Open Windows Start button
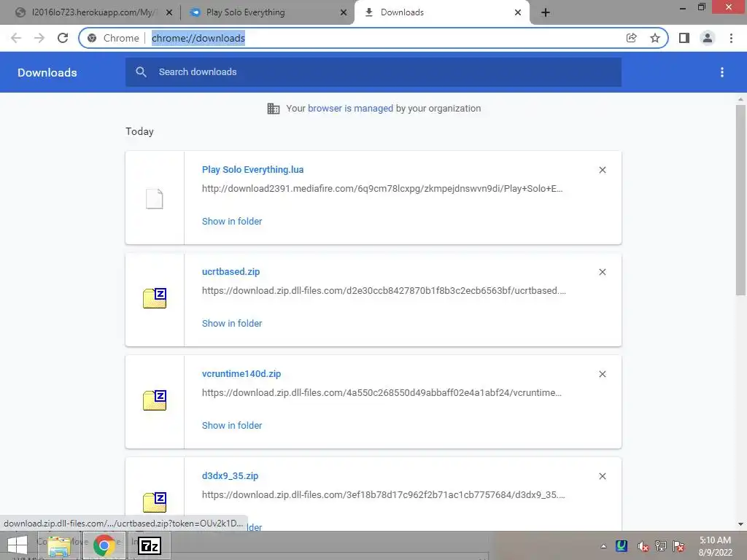747x560 pixels. 18,545
